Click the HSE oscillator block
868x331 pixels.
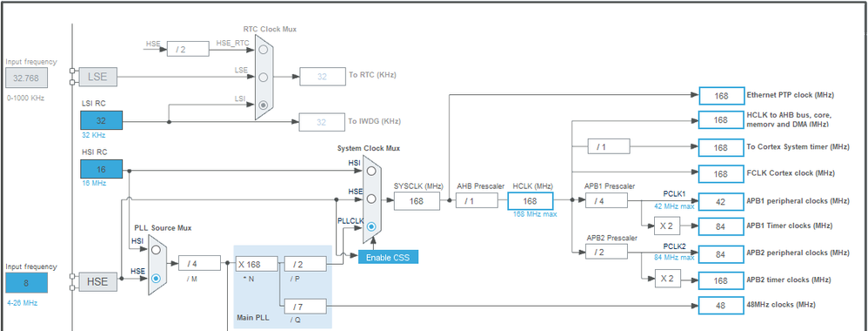pyautogui.click(x=98, y=281)
